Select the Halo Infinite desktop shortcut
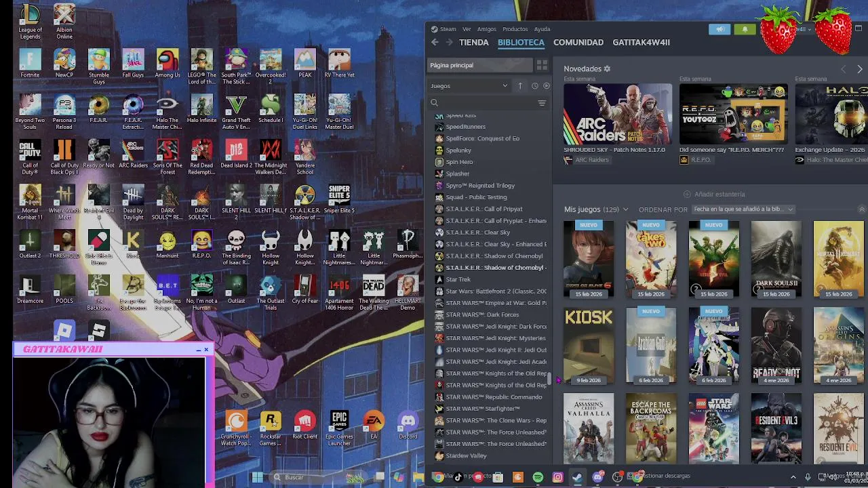Screen dimensions: 868x488 (x=201, y=109)
